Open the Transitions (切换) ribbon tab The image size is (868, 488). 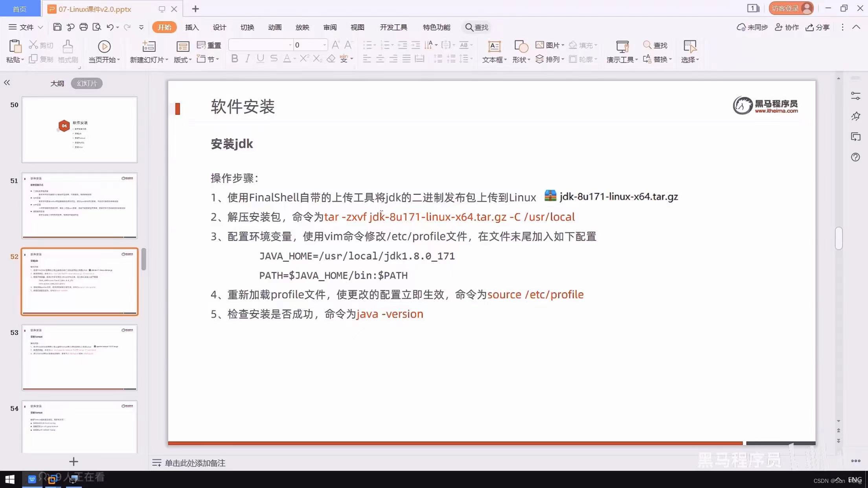pyautogui.click(x=247, y=27)
